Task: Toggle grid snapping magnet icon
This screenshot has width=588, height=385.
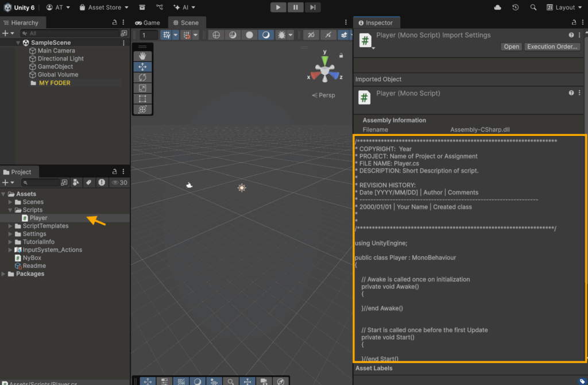Action: 187,35
